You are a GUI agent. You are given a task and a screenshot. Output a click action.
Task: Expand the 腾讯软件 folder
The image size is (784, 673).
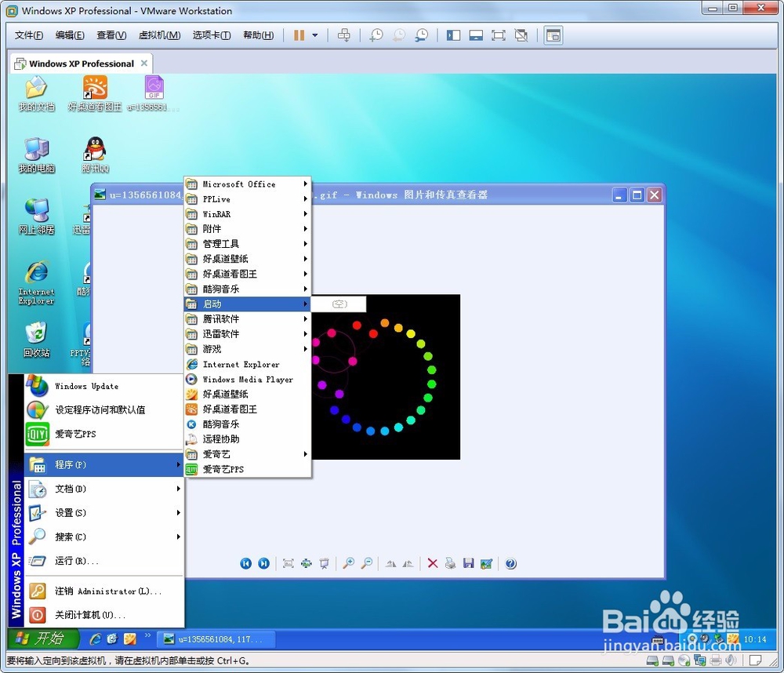coord(248,319)
